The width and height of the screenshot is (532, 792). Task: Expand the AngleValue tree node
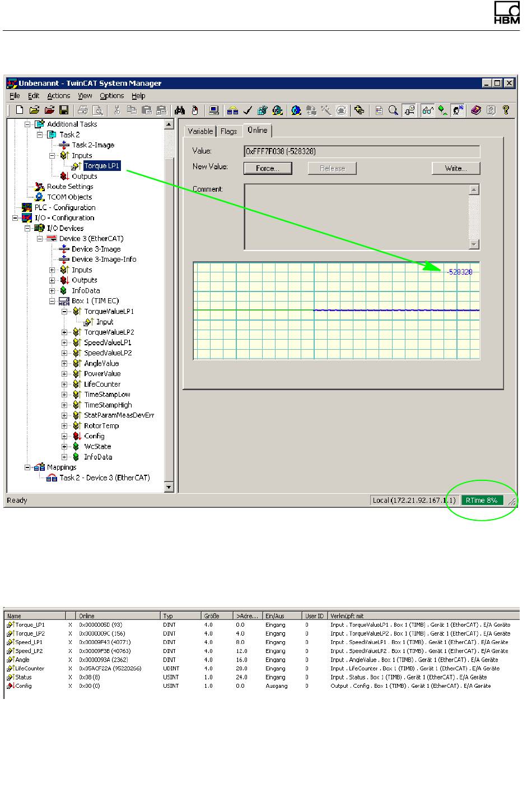[64, 363]
